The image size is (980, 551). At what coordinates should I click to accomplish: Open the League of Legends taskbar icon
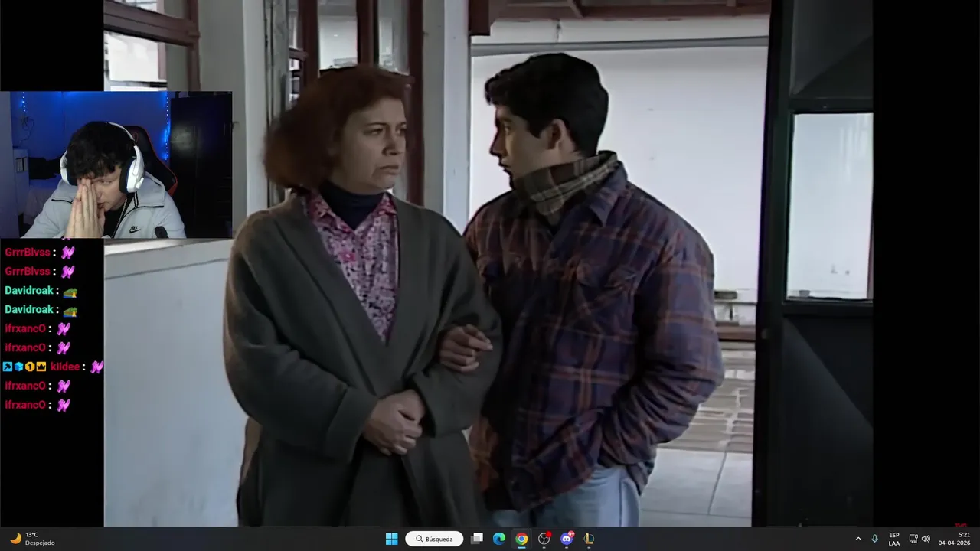[589, 539]
